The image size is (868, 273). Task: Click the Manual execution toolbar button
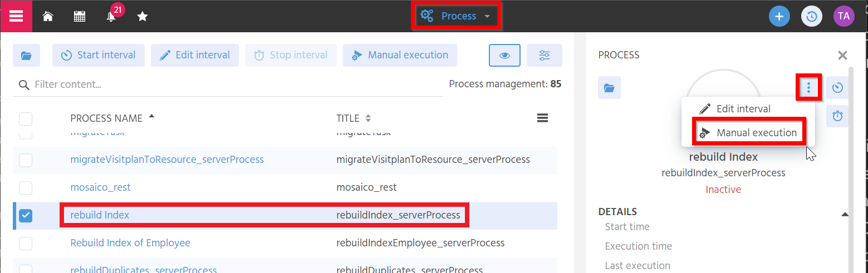[x=400, y=55]
